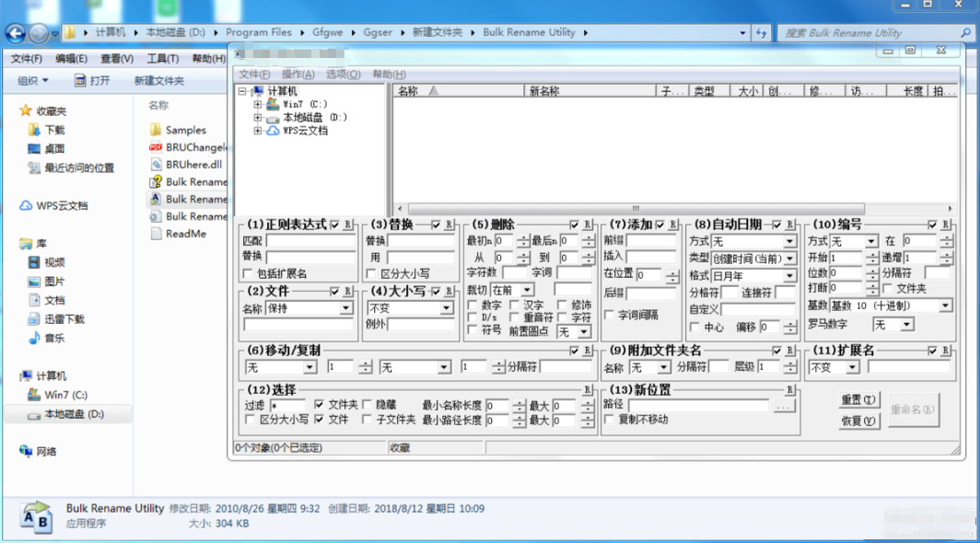Screen dimensions: 980x543
Task: Open 帮助(H) menu in Bulk Rename Utility
Action: [x=389, y=75]
